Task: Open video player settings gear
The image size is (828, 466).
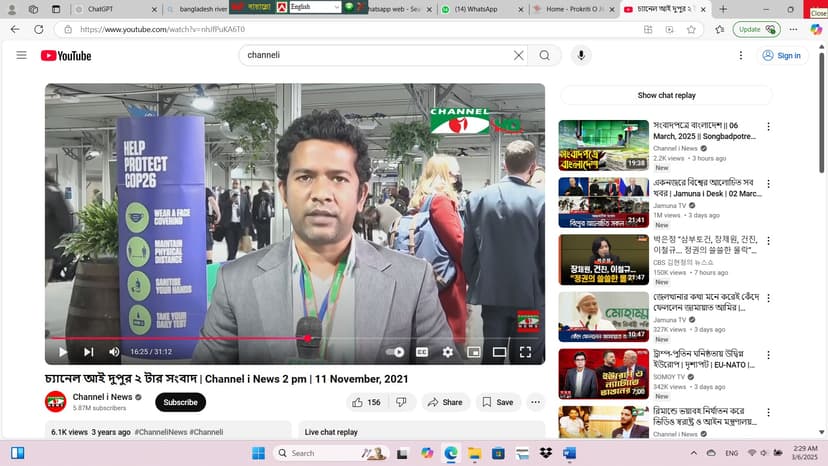Action: (448, 352)
